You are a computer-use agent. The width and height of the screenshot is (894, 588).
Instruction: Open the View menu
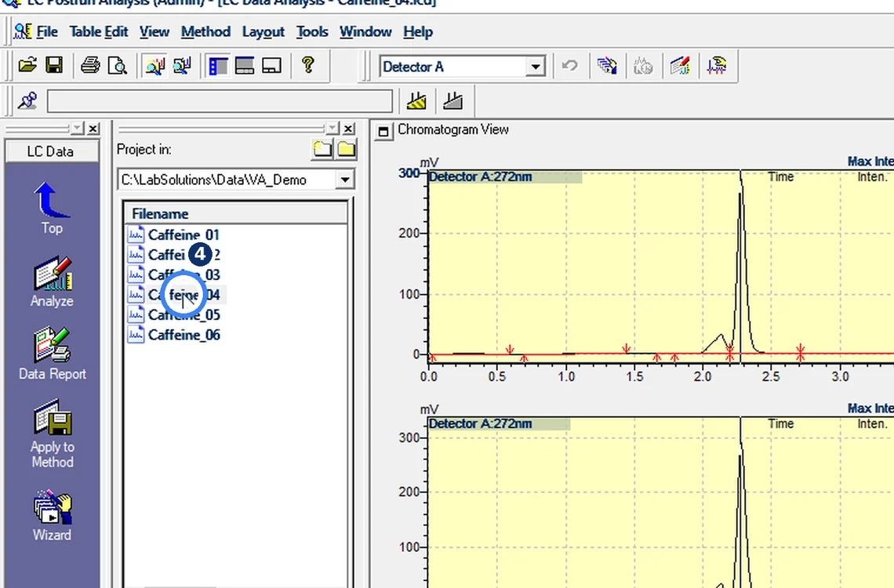[154, 32]
